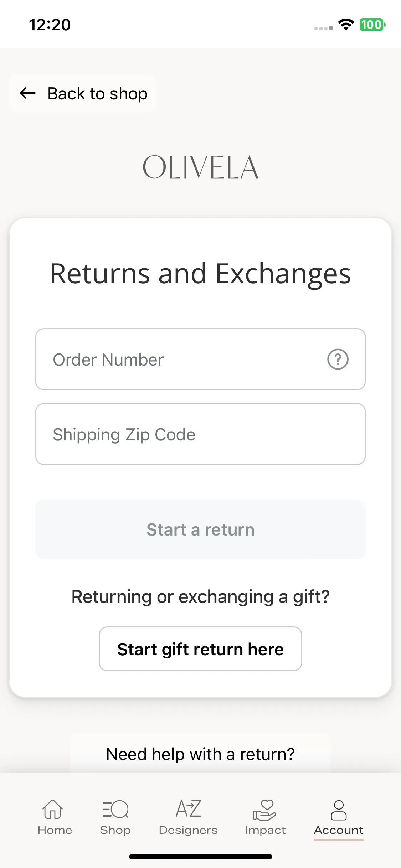Open the Impact heart-hand icon
Screen dimensions: 401x868
264,810
